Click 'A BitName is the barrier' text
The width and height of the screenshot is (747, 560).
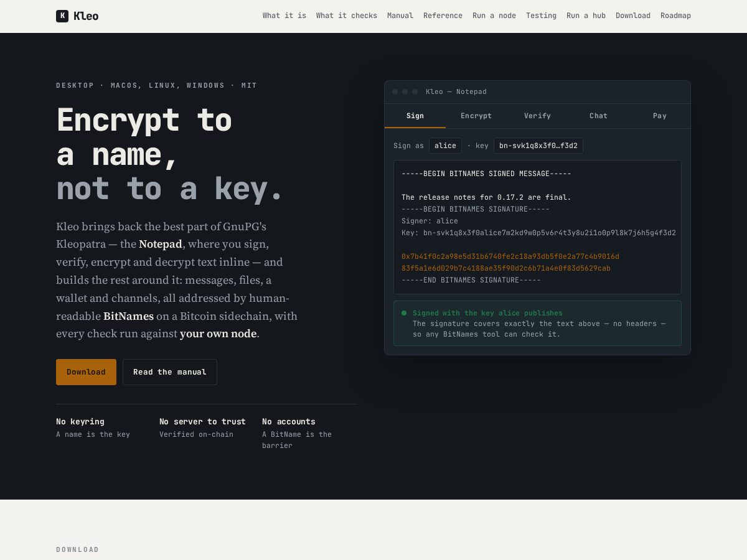click(297, 440)
